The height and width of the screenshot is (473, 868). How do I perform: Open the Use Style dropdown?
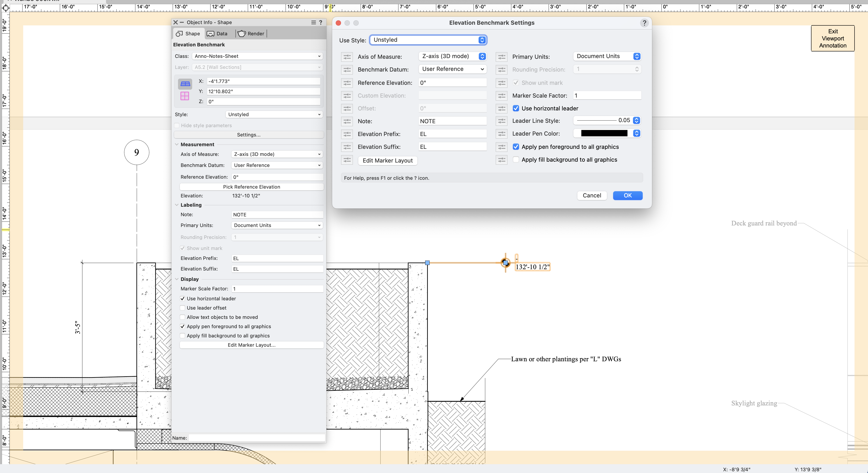click(x=428, y=40)
